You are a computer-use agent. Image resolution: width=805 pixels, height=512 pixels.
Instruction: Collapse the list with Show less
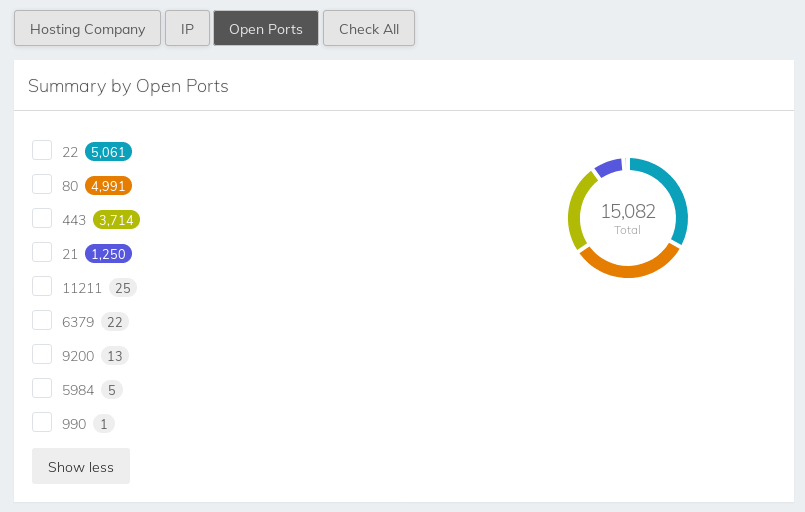(x=81, y=467)
